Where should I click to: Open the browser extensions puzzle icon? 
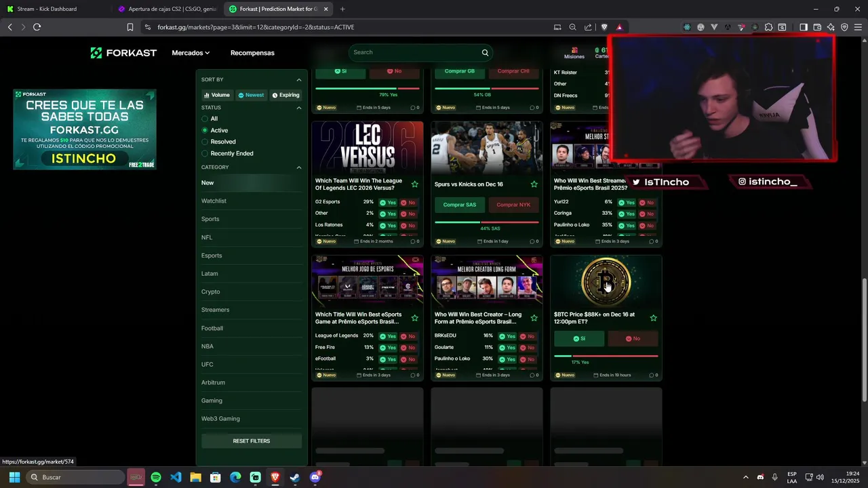[768, 27]
